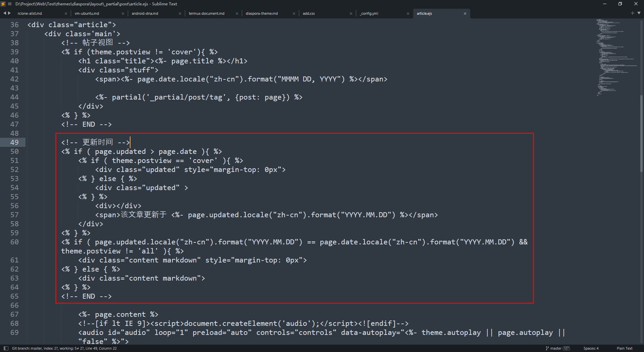Image resolution: width=644 pixels, height=352 pixels.
Task: Open the hamburger menu in title bar
Action: point(10,4)
